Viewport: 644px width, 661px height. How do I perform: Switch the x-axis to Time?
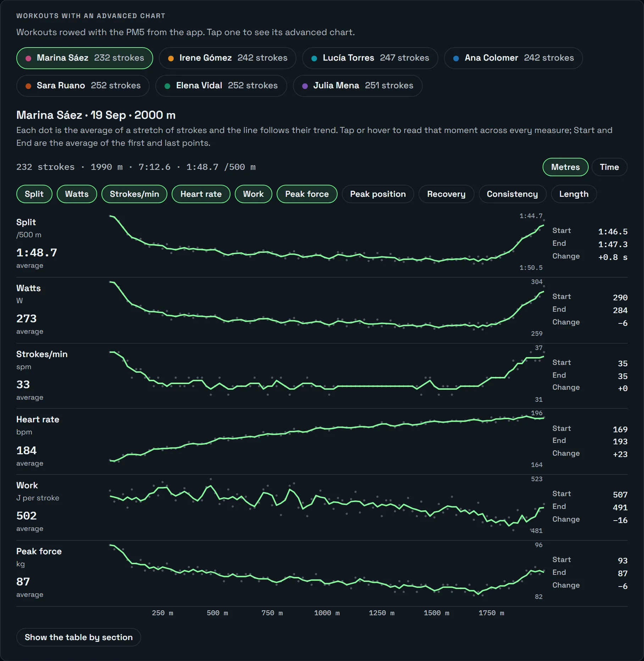tap(609, 167)
